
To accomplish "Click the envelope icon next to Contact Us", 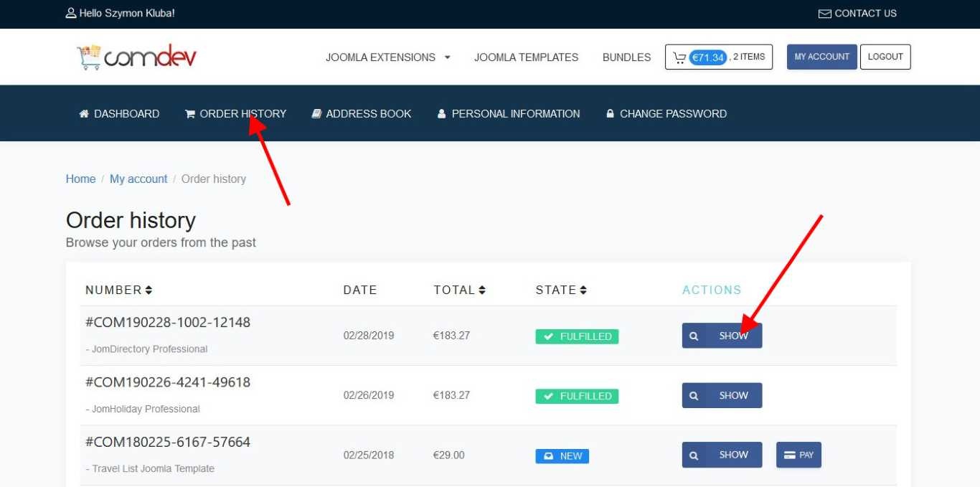I will pyautogui.click(x=824, y=14).
